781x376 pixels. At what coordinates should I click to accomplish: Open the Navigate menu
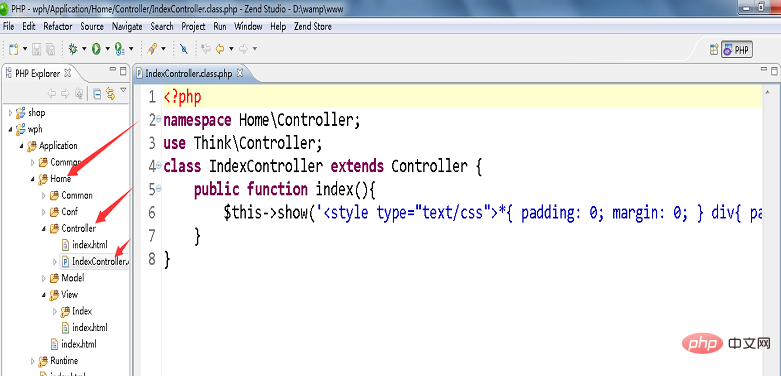click(127, 26)
